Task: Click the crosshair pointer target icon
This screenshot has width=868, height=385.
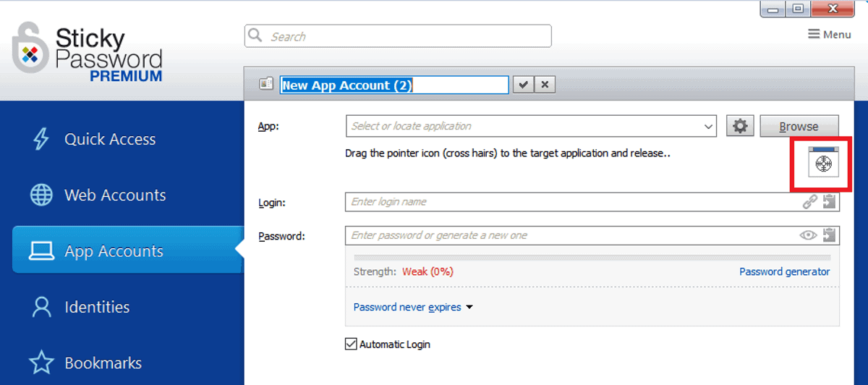Action: pos(824,162)
